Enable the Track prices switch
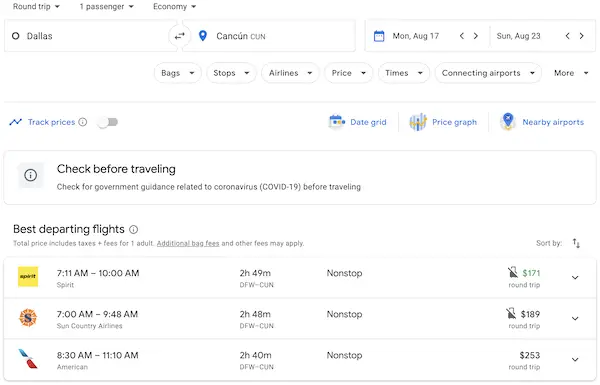Screen dimensions: 600x385 (108, 122)
